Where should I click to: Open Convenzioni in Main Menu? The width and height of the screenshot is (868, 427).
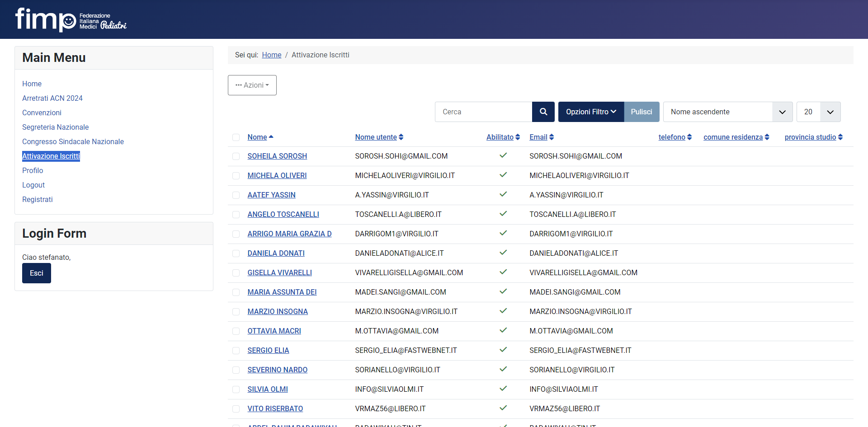pyautogui.click(x=42, y=113)
